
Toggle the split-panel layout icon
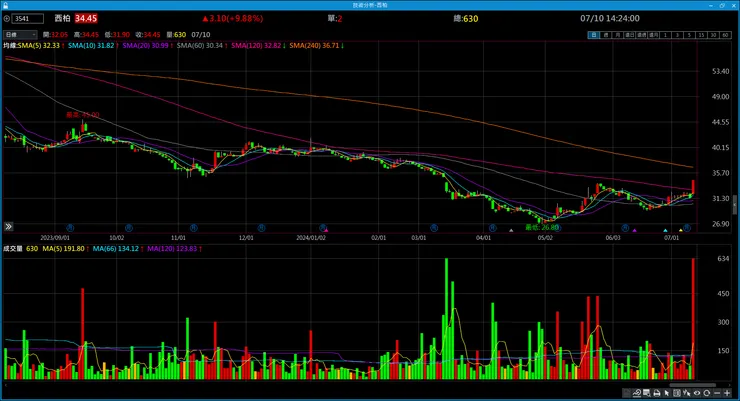(677, 393)
